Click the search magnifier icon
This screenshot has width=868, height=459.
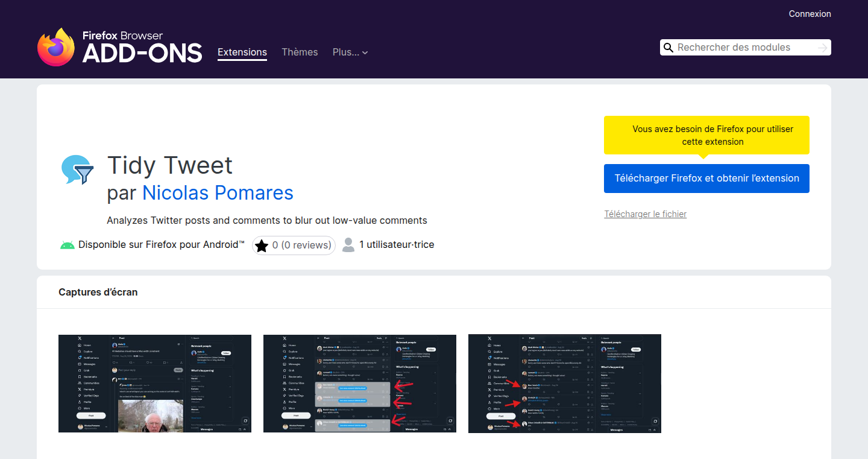point(668,48)
